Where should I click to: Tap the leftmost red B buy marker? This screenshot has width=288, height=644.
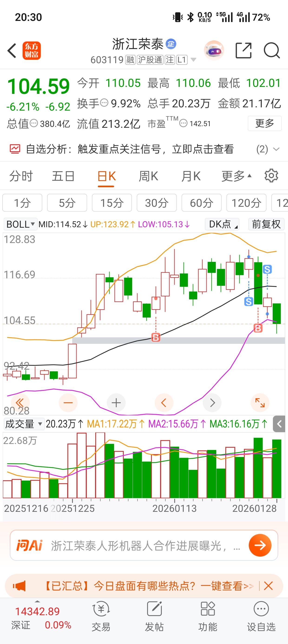tap(156, 338)
